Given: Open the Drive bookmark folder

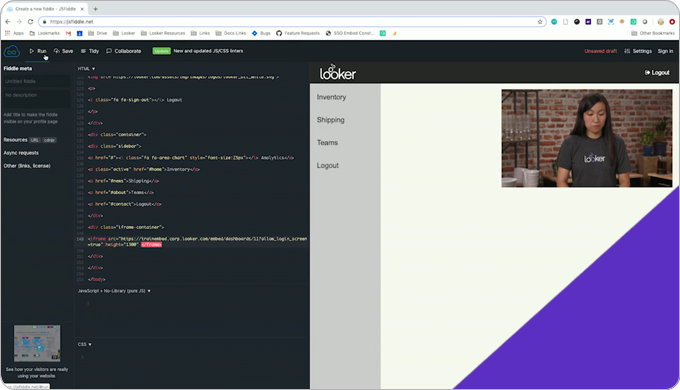Looking at the screenshot, I should (x=98, y=33).
